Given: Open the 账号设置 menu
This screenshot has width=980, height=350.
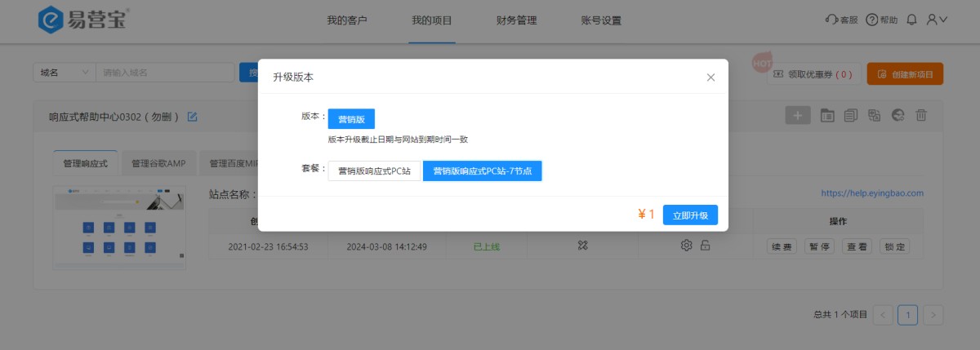Looking at the screenshot, I should (601, 20).
